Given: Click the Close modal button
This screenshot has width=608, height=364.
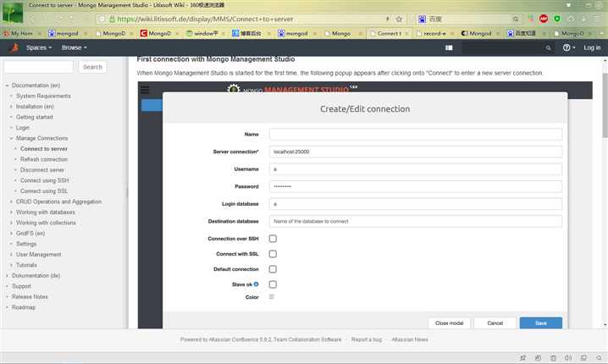Looking at the screenshot, I should [449, 323].
